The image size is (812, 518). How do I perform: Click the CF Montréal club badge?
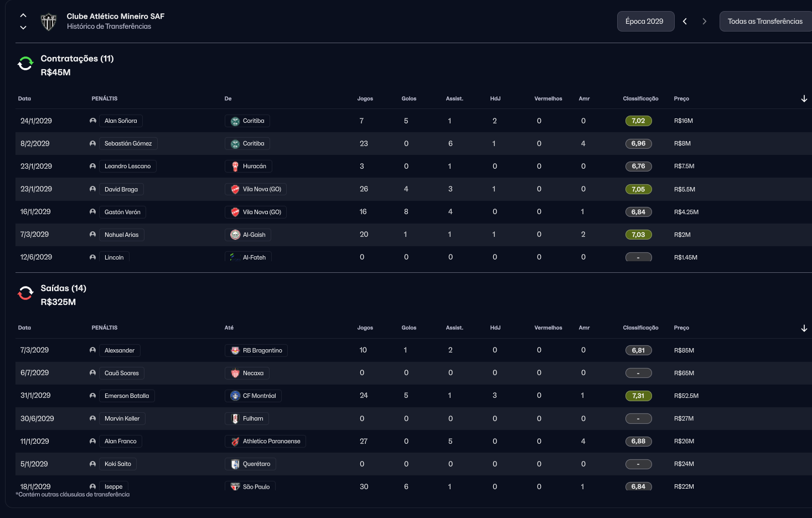pyautogui.click(x=235, y=396)
